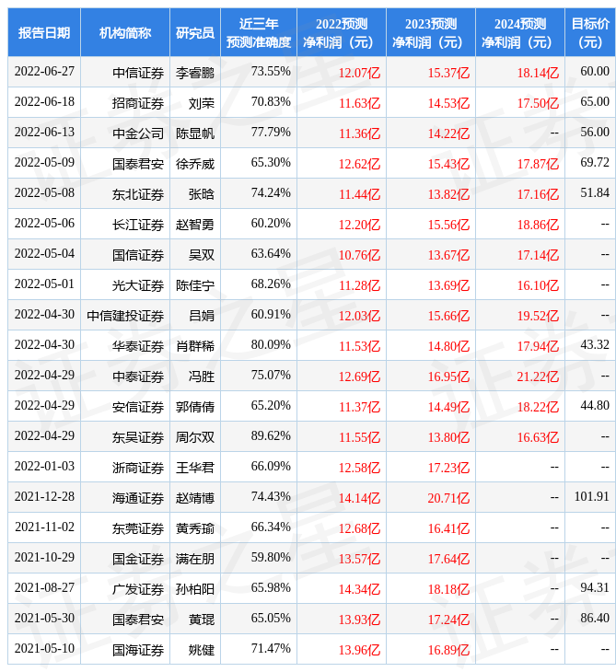Image resolution: width=616 pixels, height=672 pixels.
Task: Select researcher cell 陈显帆
Action: coord(195,133)
